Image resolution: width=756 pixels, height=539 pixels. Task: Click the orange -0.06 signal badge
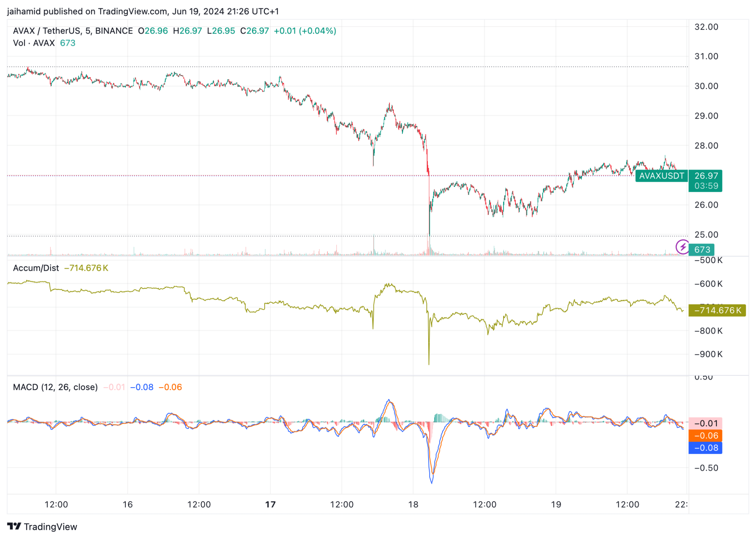pyautogui.click(x=705, y=436)
